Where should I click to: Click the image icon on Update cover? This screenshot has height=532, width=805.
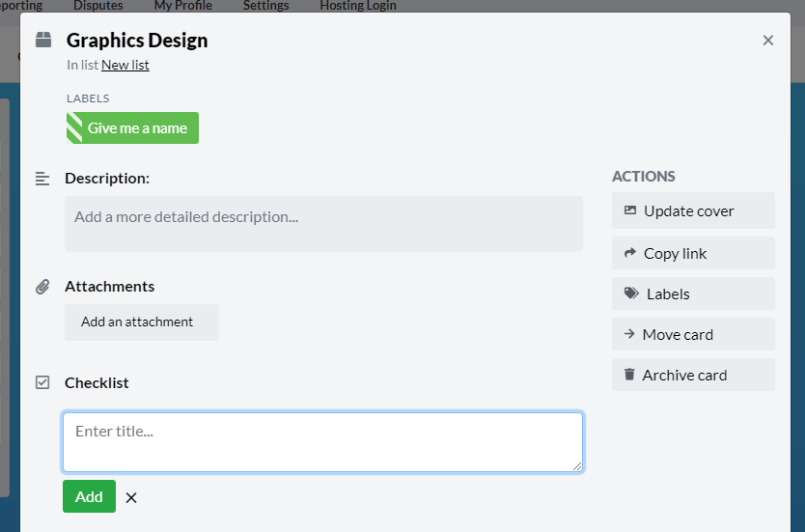tap(630, 210)
